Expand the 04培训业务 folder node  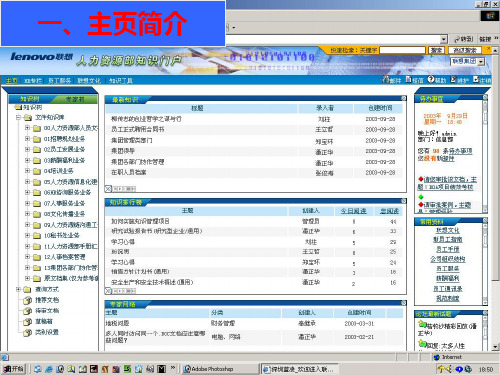point(27,171)
